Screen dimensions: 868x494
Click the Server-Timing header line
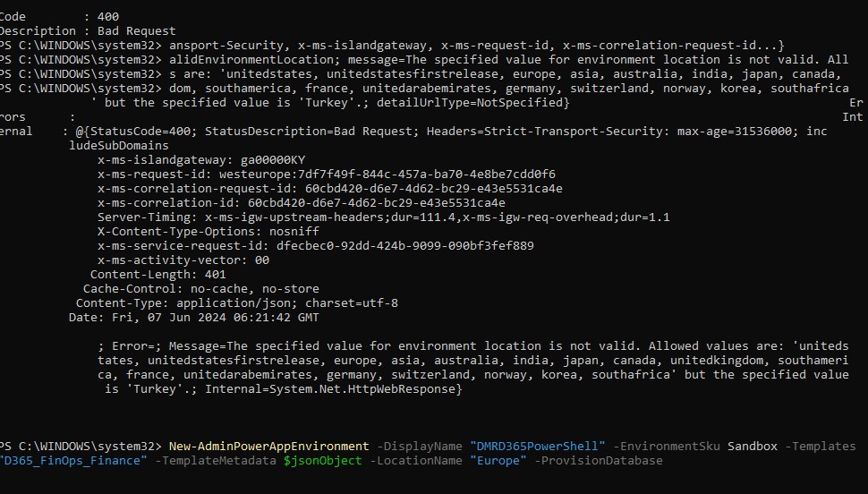[x=384, y=217]
